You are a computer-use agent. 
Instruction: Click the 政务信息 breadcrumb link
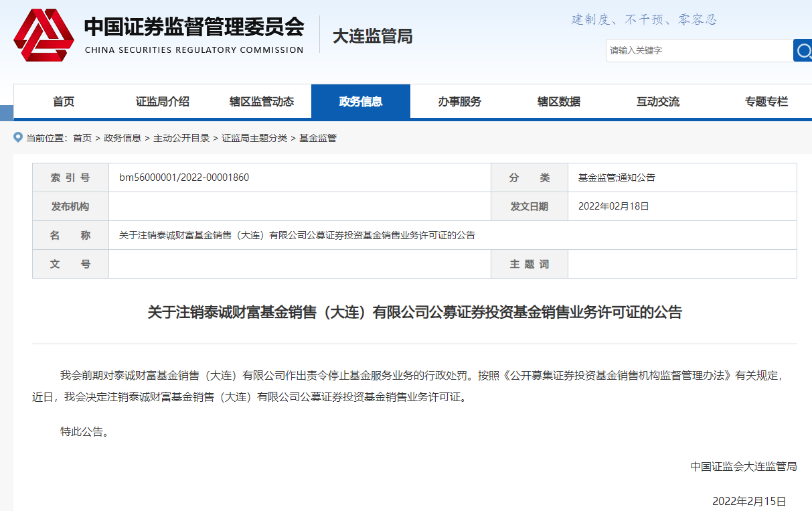123,138
